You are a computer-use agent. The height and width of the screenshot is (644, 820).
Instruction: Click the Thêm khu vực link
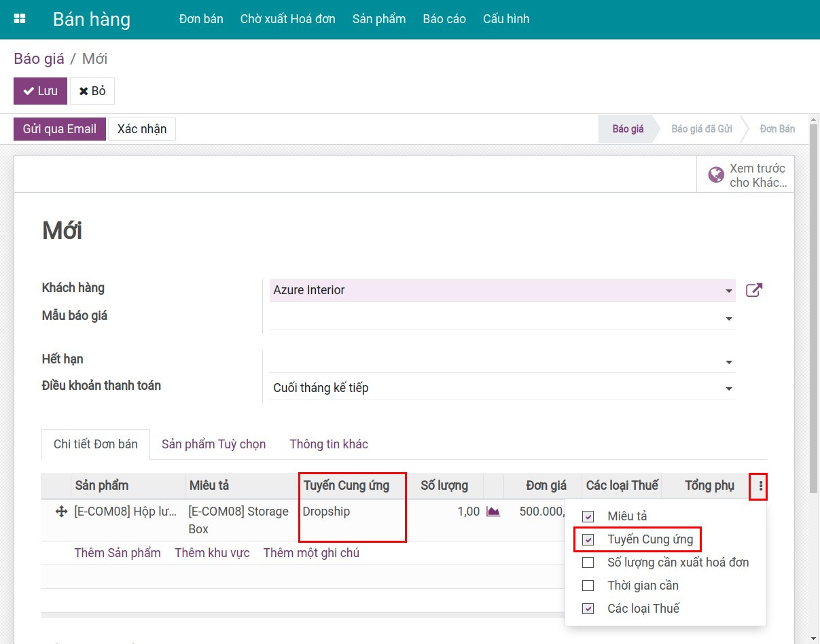pos(212,553)
